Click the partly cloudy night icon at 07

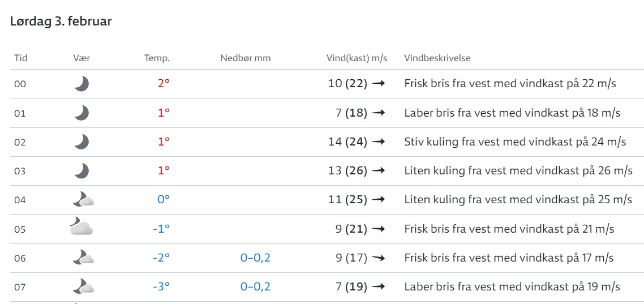pyautogui.click(x=83, y=286)
